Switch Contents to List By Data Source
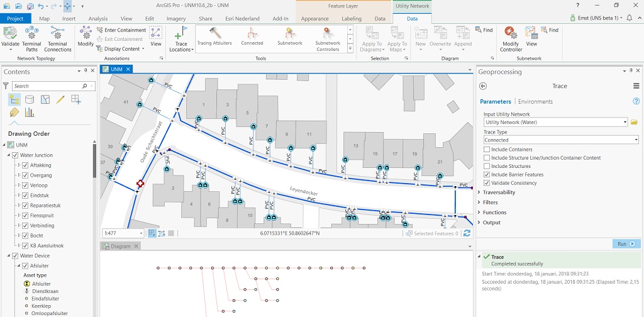 click(x=30, y=99)
